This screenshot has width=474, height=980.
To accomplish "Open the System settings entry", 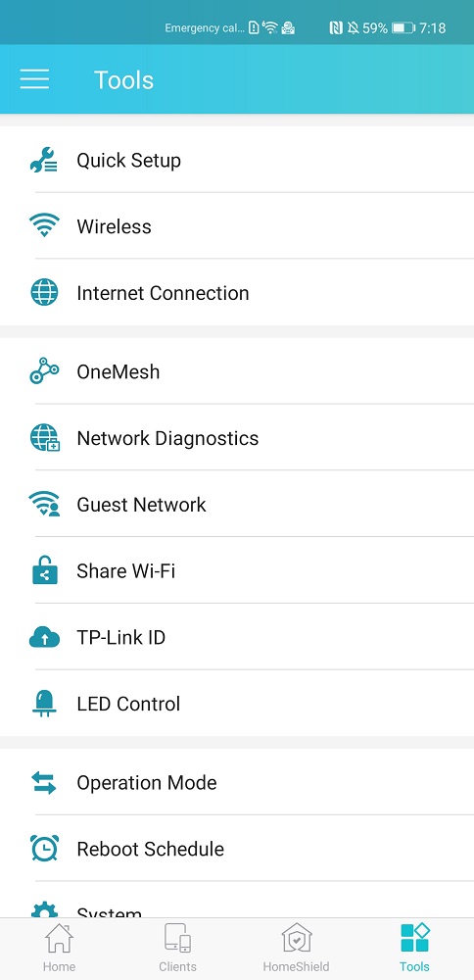I will tap(237, 900).
